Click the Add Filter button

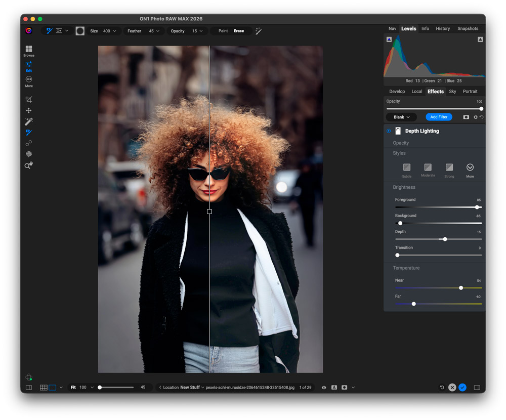439,117
